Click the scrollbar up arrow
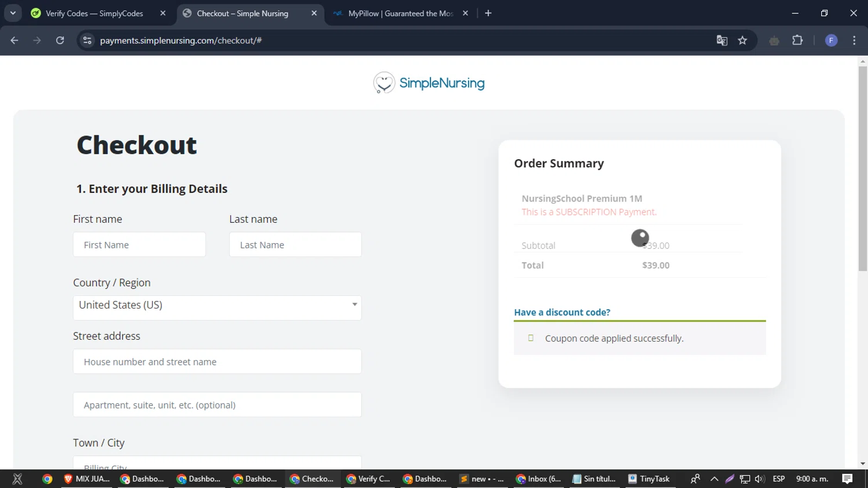Image resolution: width=868 pixels, height=488 pixels. pyautogui.click(x=863, y=60)
